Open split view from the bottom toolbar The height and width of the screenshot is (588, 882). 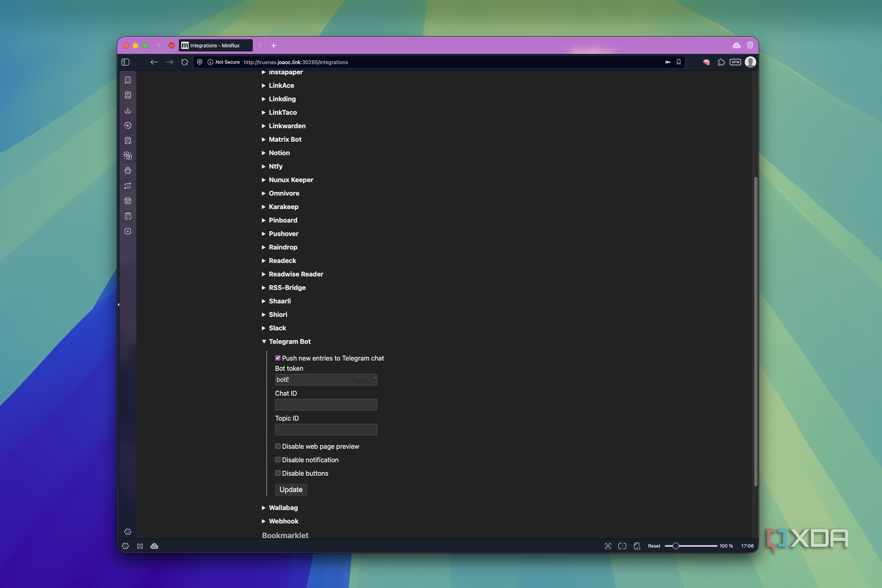tap(622, 546)
